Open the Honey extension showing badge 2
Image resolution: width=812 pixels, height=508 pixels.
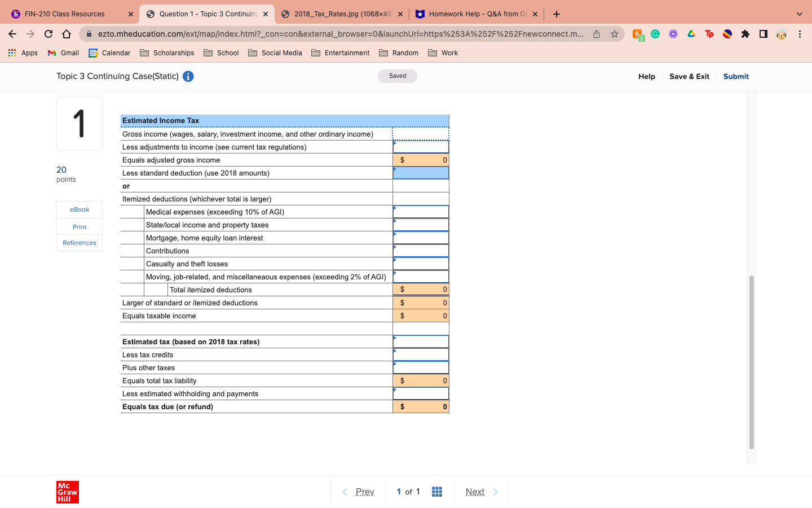637,34
